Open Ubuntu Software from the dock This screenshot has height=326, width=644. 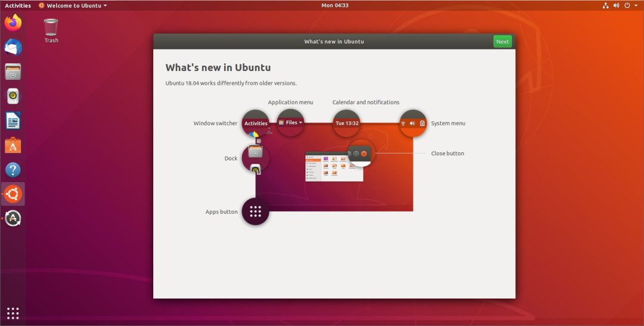click(13, 145)
